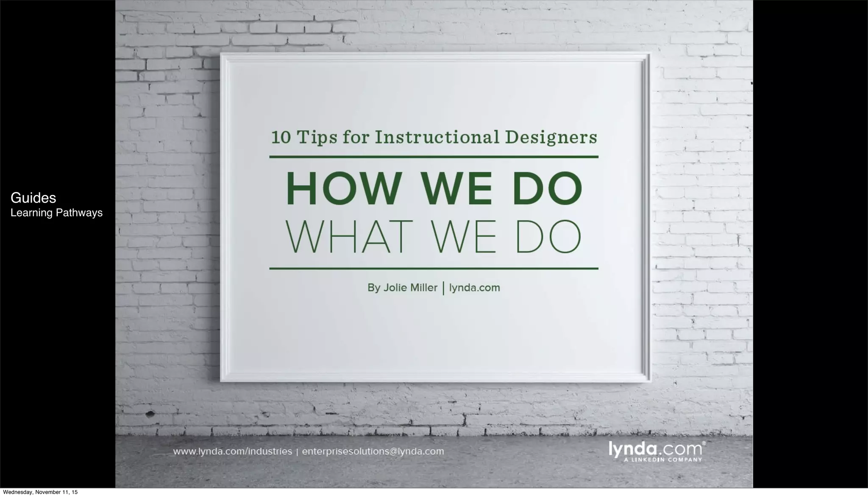The image size is (868, 497).
Task: Click the Wednesday, November 11 date stamp
Action: 40,492
